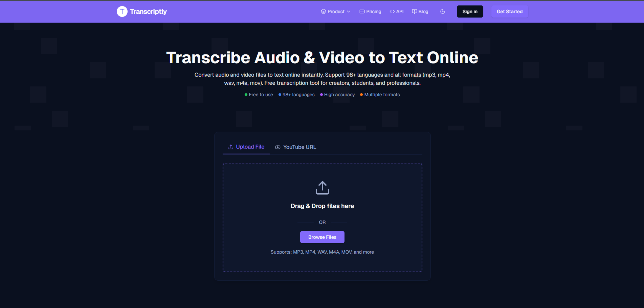
Task: Click the code brackets icon beside API
Action: tap(392, 12)
